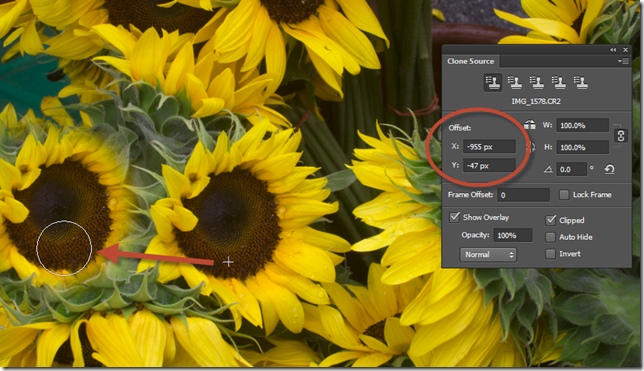Select the fifth clone source stamp
Image resolution: width=644 pixels, height=371 pixels.
click(x=581, y=83)
